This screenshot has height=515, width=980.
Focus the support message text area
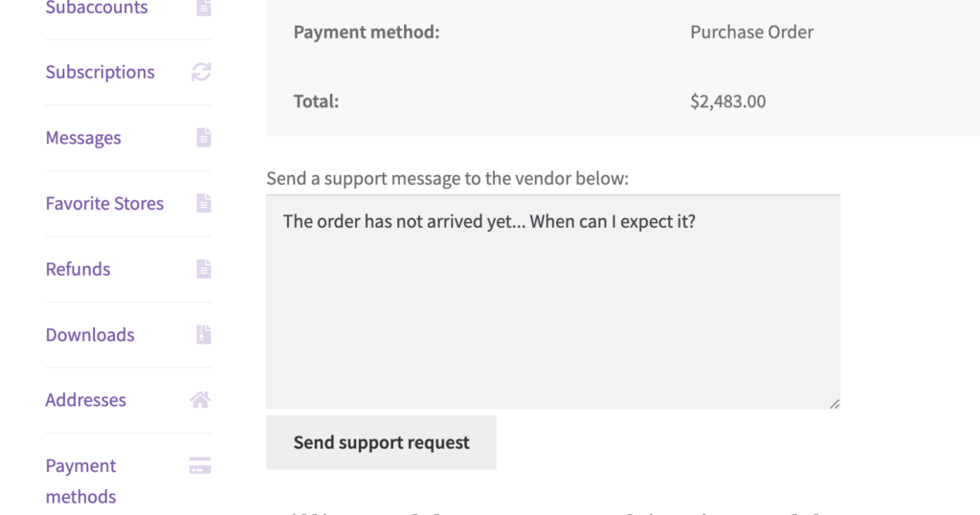[x=553, y=302]
